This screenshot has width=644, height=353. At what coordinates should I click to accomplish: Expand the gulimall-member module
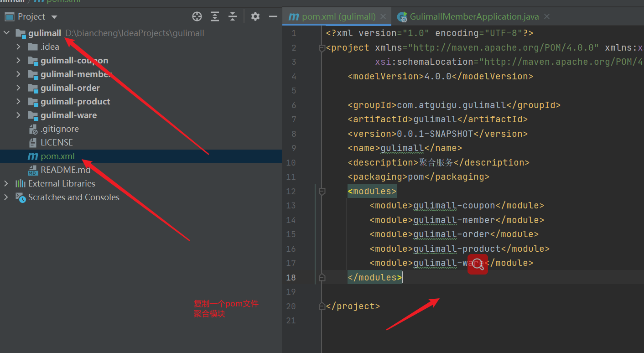click(18, 74)
